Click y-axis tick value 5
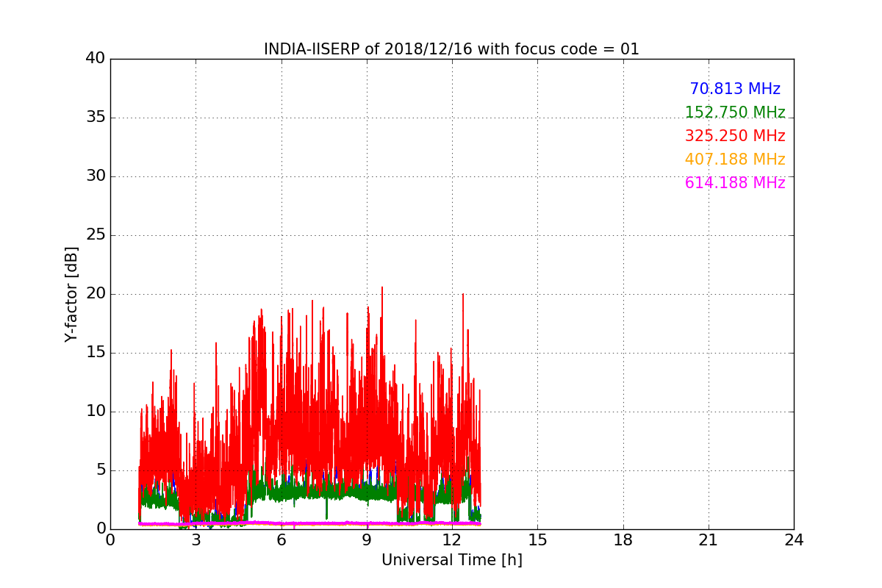882x588 pixels. pyautogui.click(x=101, y=470)
